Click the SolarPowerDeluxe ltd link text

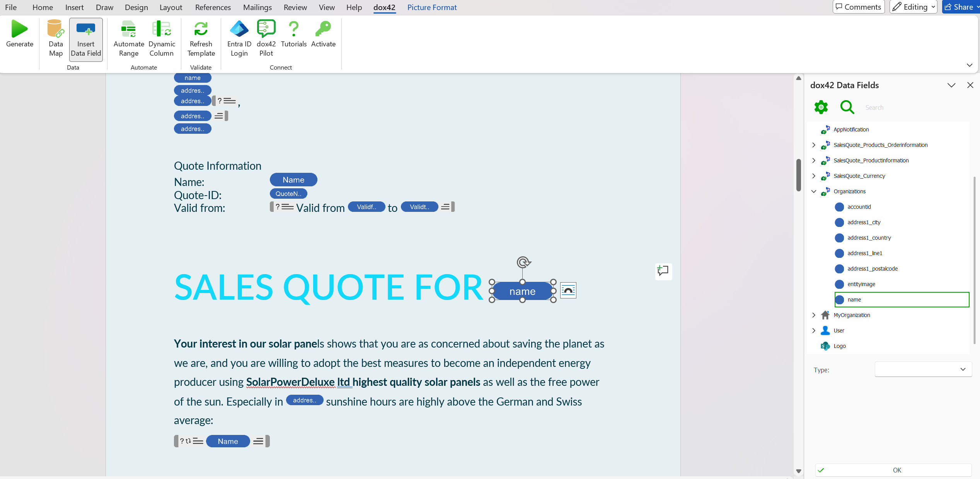(x=298, y=382)
